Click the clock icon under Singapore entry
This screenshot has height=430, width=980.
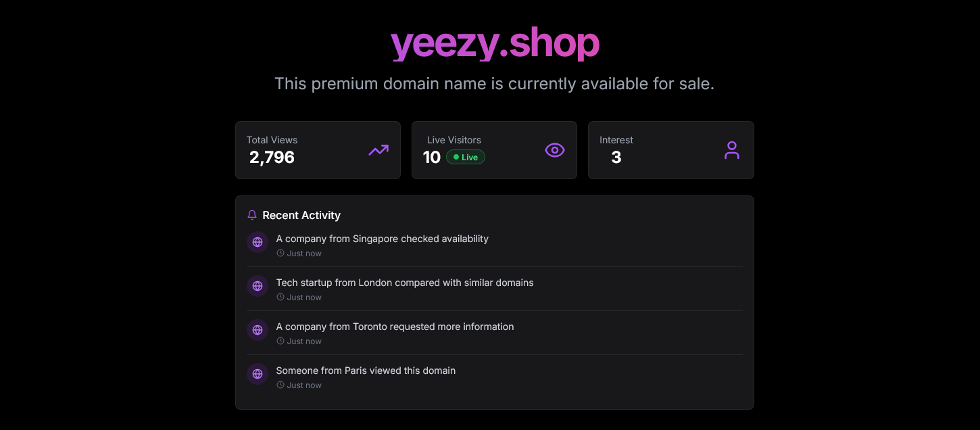coord(280,254)
